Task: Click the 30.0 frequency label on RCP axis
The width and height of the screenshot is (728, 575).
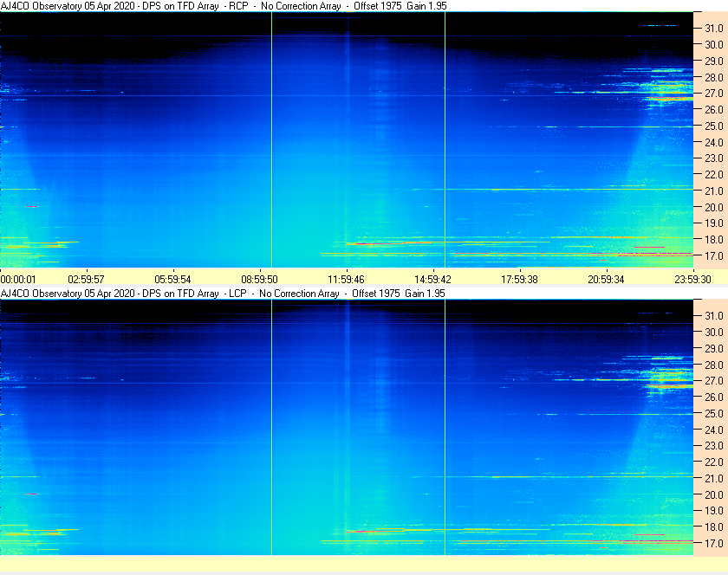Action: pyautogui.click(x=714, y=44)
